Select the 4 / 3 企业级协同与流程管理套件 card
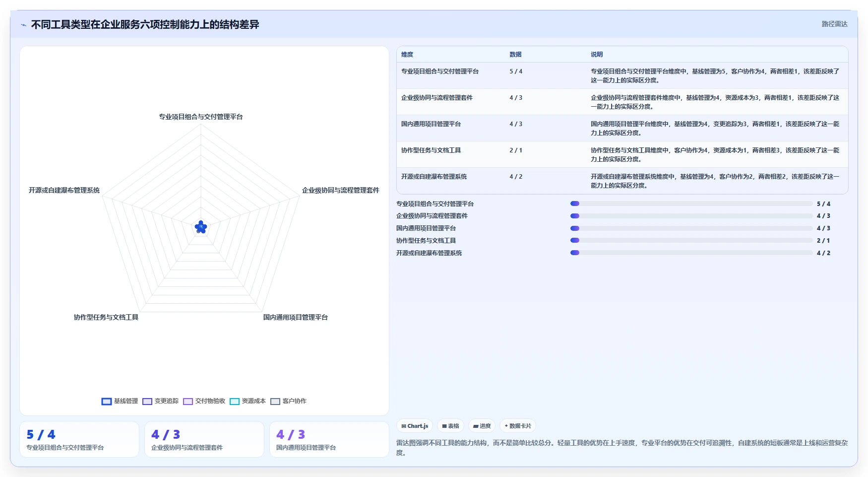Screen dimensions: 868x477 pos(204,439)
